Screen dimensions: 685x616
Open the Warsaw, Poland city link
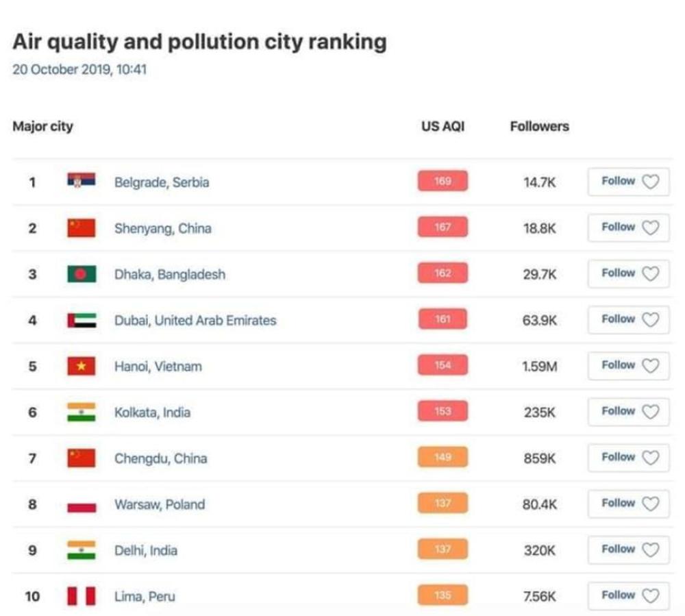tap(160, 504)
